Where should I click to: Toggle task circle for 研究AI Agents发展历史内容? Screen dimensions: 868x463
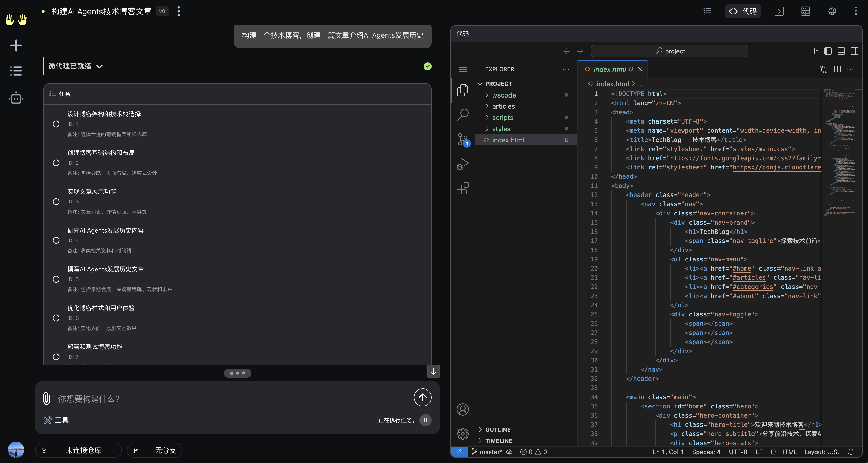coord(56,240)
